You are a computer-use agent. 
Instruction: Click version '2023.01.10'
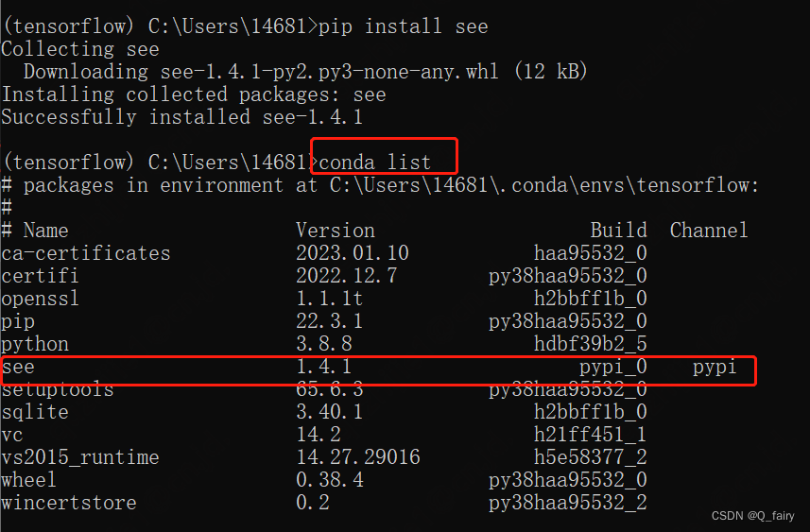pos(353,253)
